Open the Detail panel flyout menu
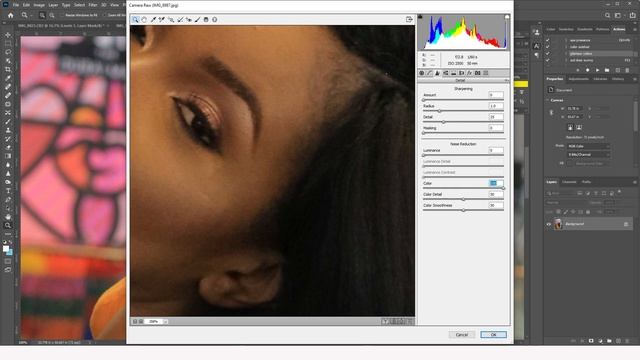The width and height of the screenshot is (640, 360). point(507,80)
